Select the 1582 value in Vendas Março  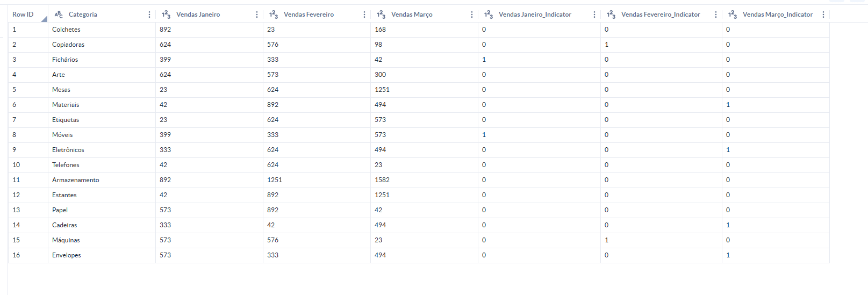382,180
